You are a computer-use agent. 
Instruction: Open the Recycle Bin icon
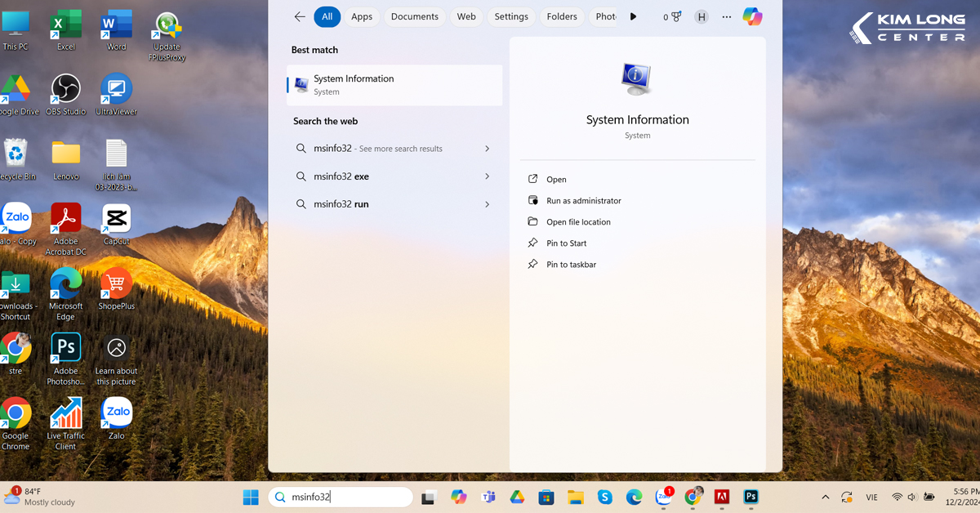16,154
